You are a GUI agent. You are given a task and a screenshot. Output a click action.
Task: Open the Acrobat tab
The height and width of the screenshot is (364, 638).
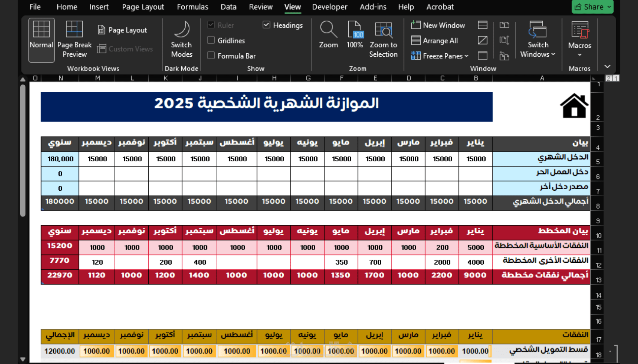tap(440, 7)
